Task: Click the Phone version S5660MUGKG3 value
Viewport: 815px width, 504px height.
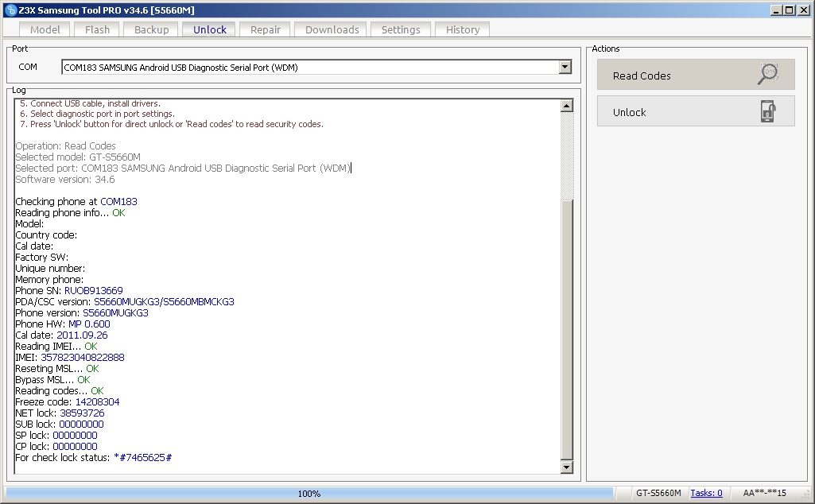Action: point(115,312)
